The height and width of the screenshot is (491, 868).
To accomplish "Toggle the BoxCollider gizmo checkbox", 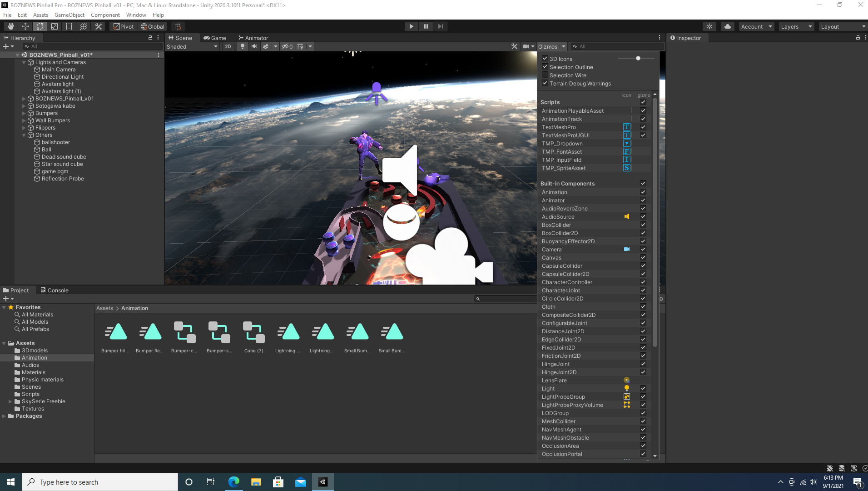I will click(643, 225).
